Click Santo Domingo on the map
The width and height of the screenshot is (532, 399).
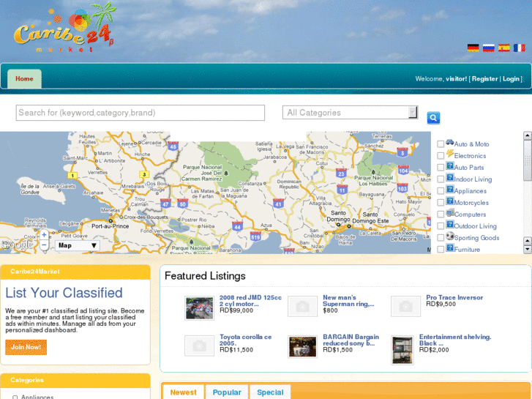pos(338,216)
